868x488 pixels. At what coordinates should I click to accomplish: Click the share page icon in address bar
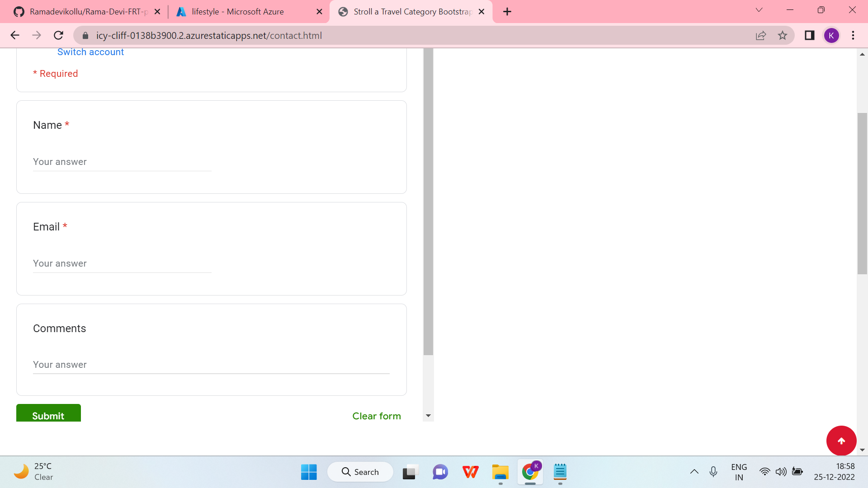pyautogui.click(x=761, y=35)
